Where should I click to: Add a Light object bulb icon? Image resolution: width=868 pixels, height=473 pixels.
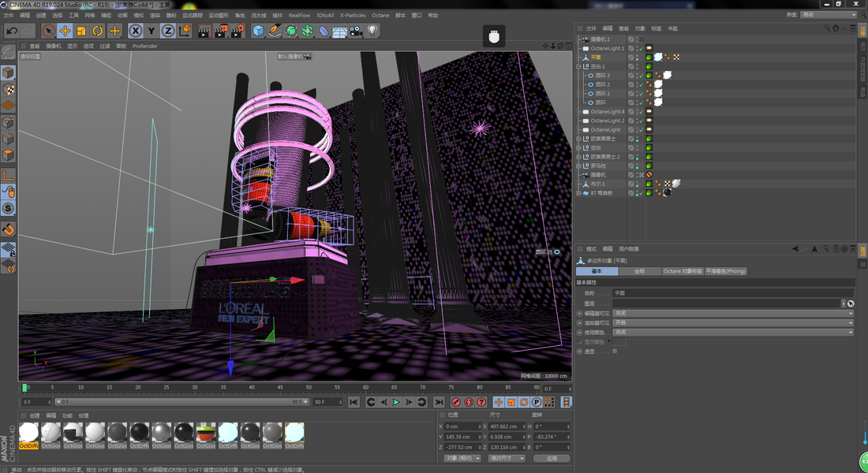coord(372,31)
